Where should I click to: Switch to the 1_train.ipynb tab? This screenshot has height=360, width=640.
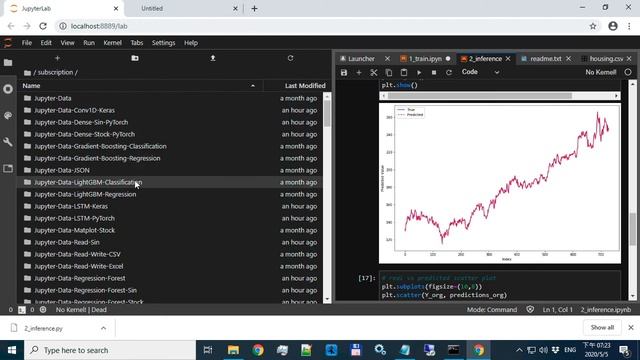425,59
